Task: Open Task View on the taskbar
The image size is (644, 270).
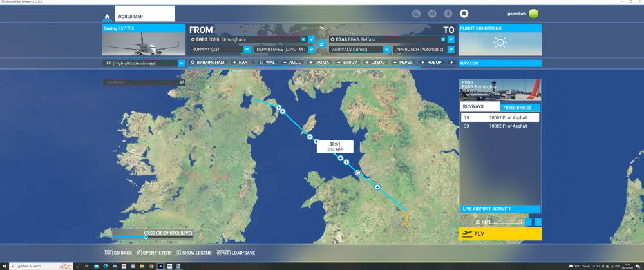Action: 87,266
